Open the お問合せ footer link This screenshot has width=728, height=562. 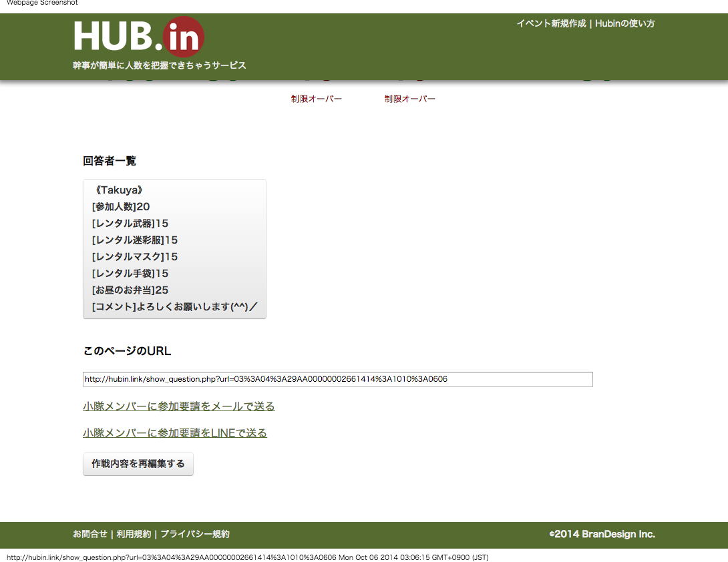pos(90,534)
